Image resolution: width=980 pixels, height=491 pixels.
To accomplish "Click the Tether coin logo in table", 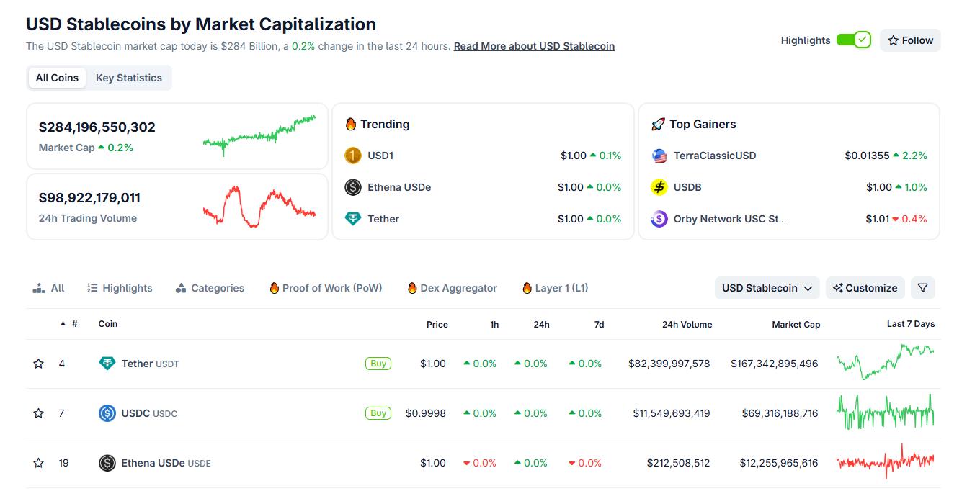I will pos(107,364).
